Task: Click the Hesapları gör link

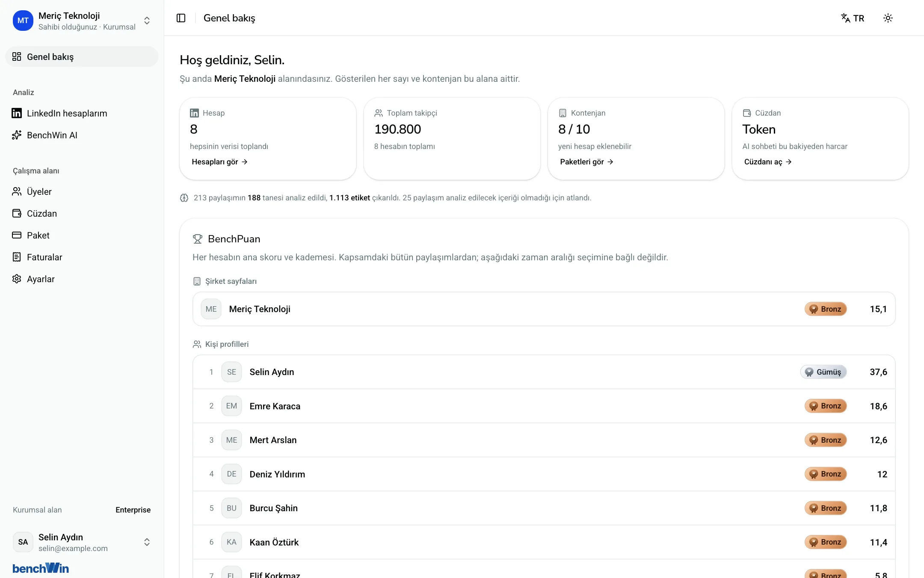Action: click(x=219, y=161)
